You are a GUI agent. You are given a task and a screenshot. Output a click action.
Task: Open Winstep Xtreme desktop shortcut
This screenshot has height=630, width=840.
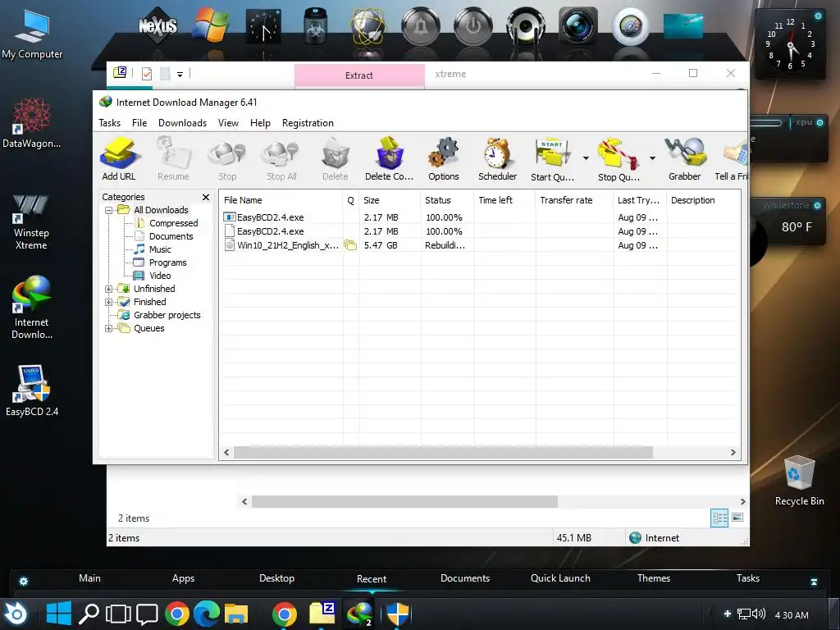30,221
